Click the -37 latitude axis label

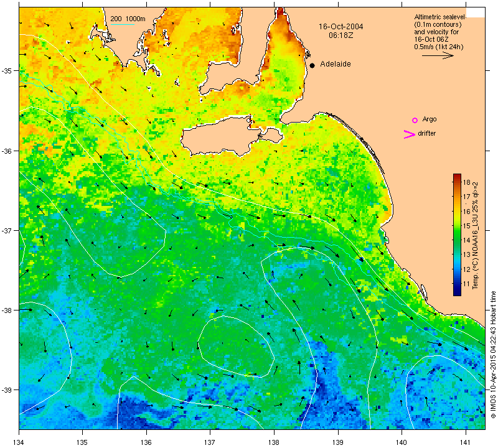click(6, 230)
